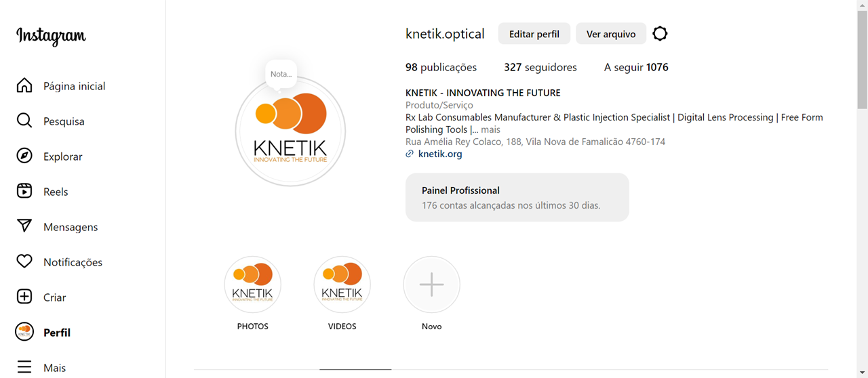Open the Explorar compass icon

click(24, 156)
